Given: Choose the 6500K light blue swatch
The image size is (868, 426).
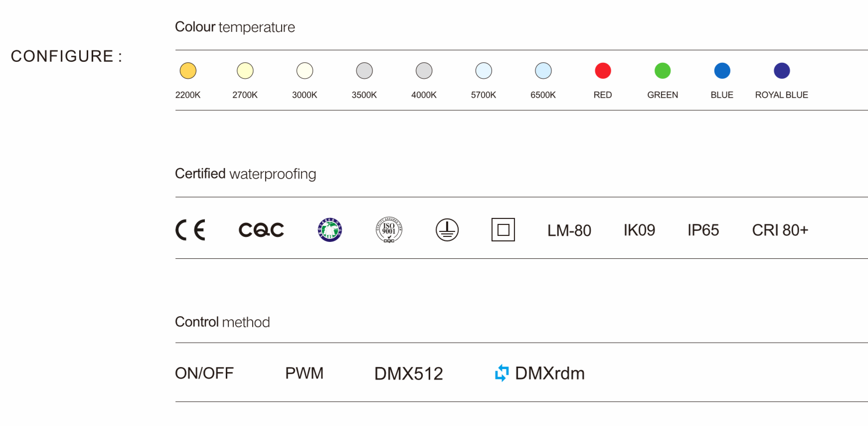Looking at the screenshot, I should [x=543, y=71].
